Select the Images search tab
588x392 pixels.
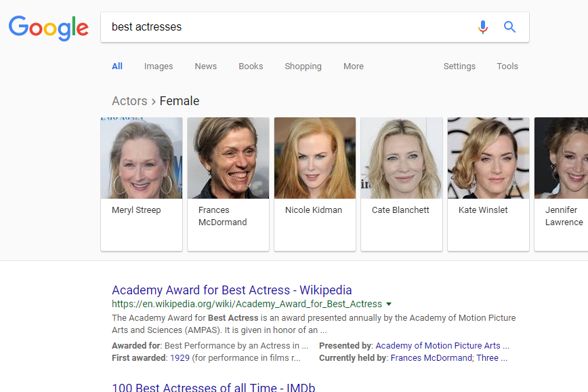(x=158, y=66)
